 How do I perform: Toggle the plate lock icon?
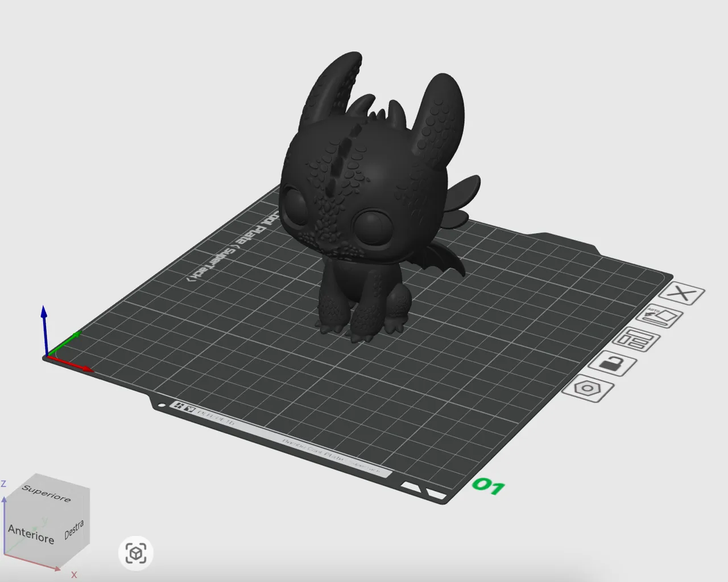pos(613,364)
